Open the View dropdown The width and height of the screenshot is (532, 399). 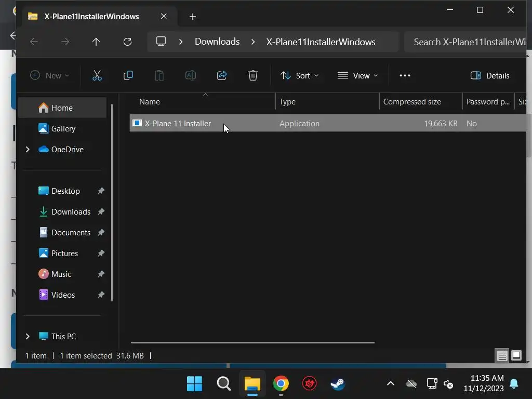357,75
